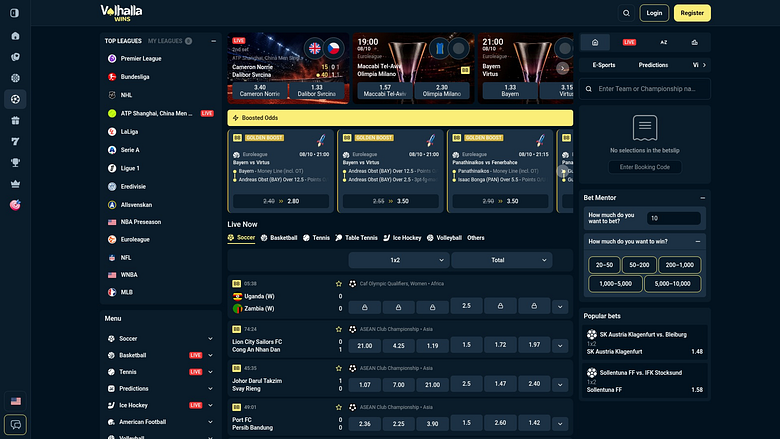Click the A-Z sports icon in right panel
This screenshot has width=780, height=439.
pos(664,42)
